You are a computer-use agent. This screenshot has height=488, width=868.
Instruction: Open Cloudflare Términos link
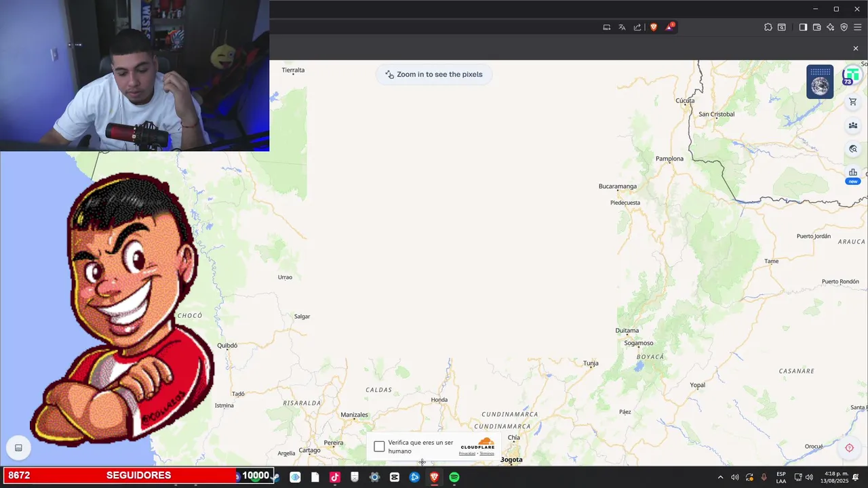point(487,453)
